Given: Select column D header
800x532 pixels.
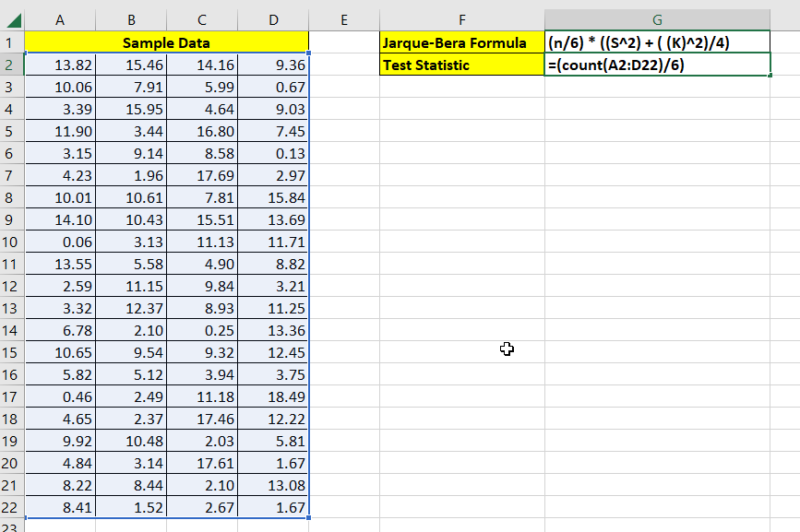Looking at the screenshot, I should 273,19.
